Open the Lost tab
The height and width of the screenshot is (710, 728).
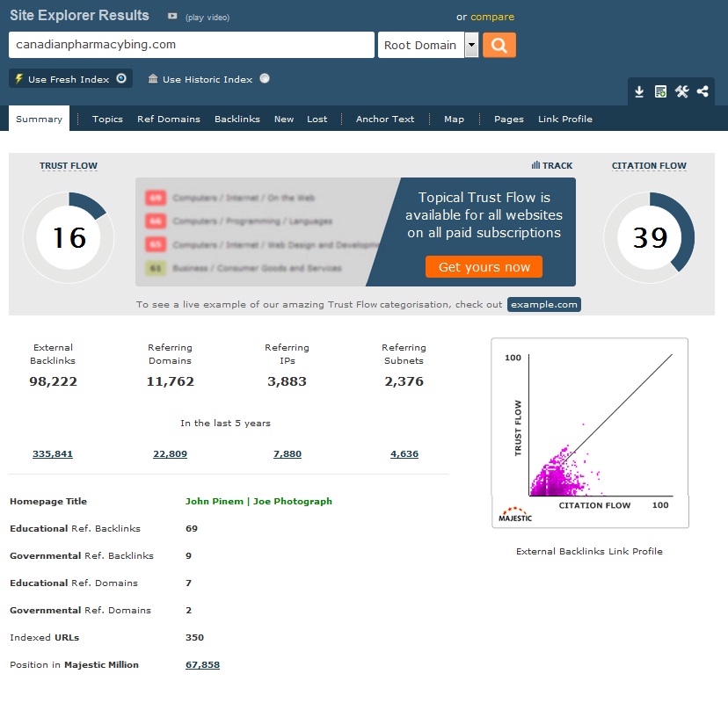(317, 119)
